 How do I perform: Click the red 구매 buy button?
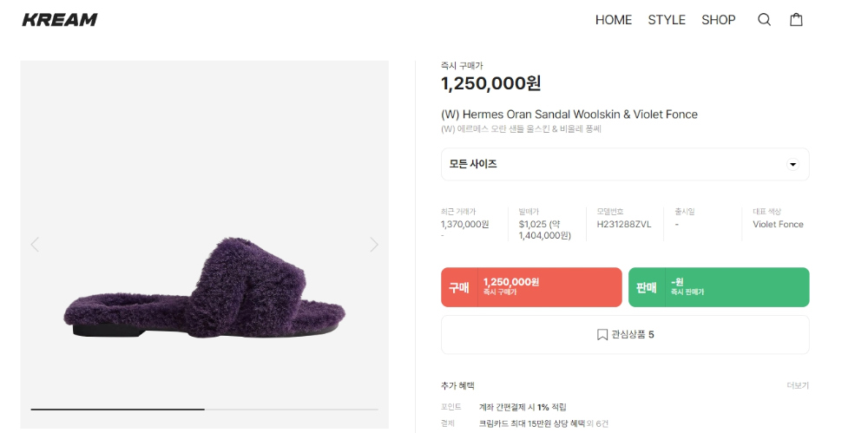point(531,287)
